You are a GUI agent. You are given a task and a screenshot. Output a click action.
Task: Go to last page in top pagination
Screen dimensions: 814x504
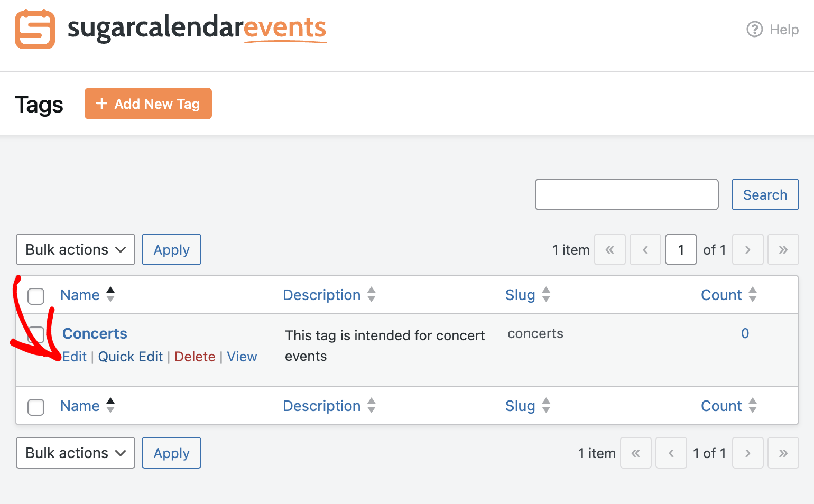pyautogui.click(x=783, y=249)
